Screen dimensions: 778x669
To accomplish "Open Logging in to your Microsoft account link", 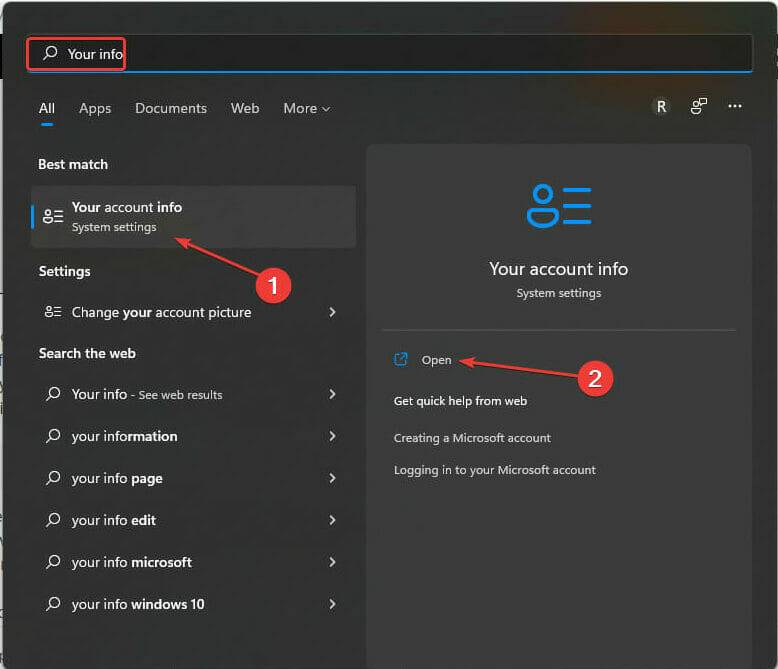I will [x=494, y=470].
